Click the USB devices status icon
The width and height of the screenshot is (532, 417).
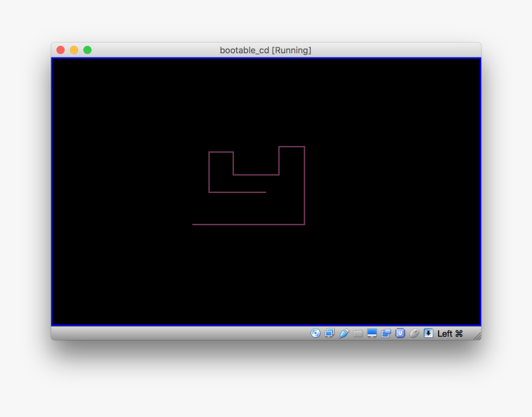tap(344, 333)
